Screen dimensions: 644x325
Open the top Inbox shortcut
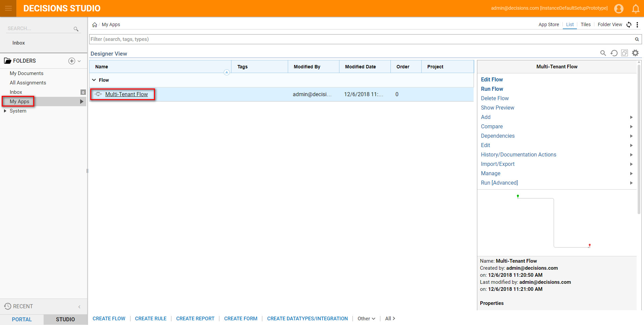[18, 43]
